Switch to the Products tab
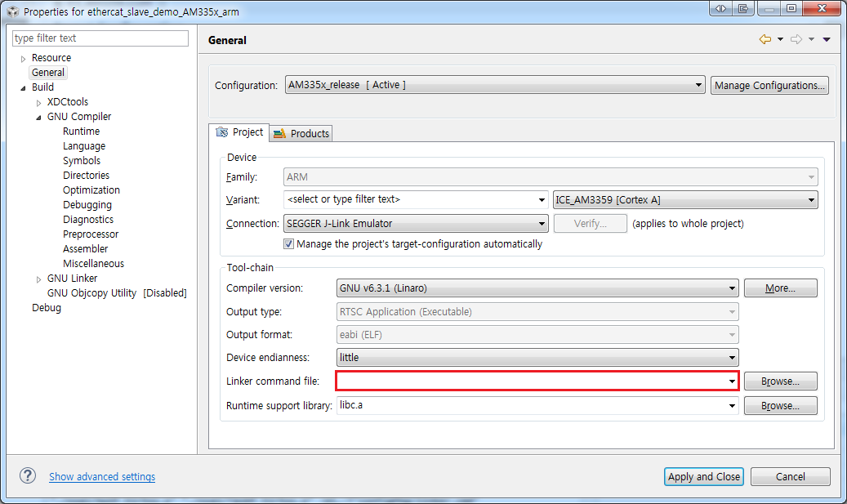The height and width of the screenshot is (504, 847). (x=301, y=133)
